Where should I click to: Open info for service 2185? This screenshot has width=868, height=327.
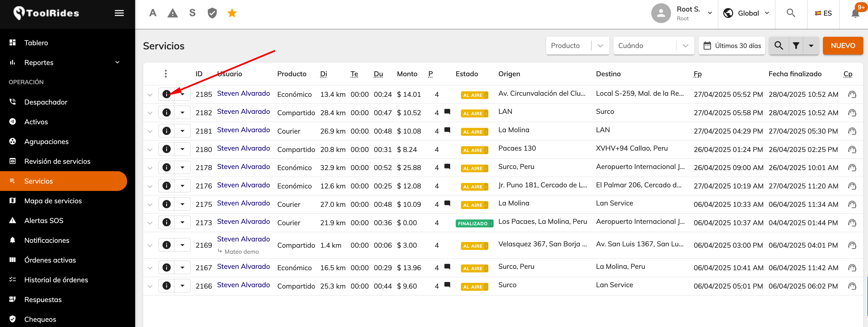[166, 95]
